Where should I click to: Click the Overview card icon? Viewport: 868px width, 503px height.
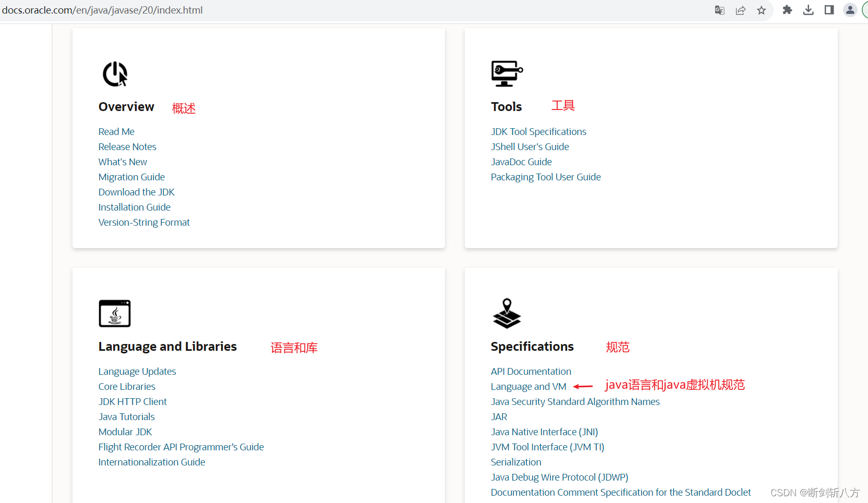point(115,74)
